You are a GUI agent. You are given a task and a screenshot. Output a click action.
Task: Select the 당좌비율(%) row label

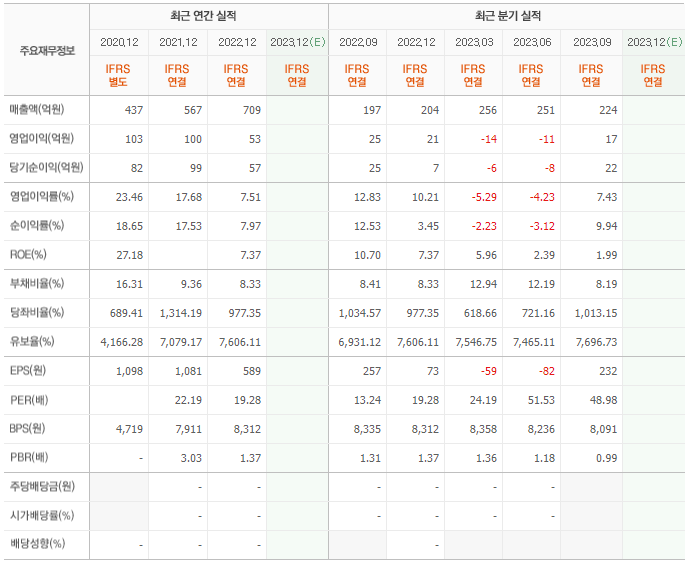tap(37, 312)
